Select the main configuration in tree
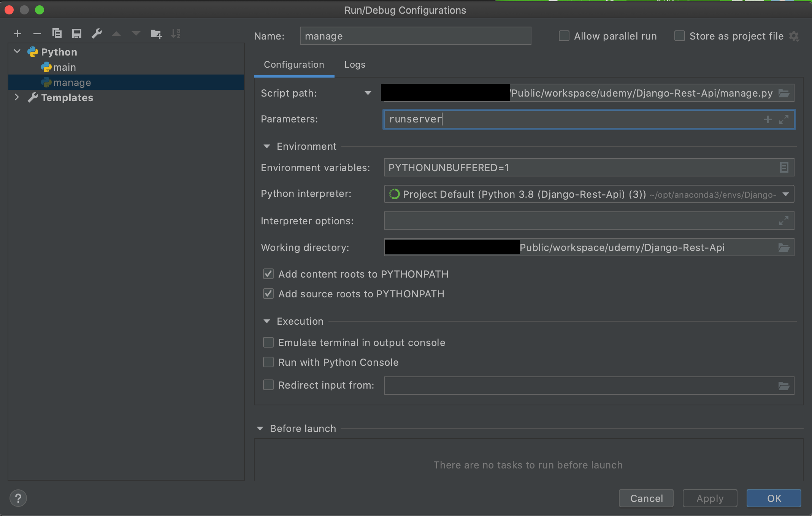812x516 pixels. click(x=64, y=67)
